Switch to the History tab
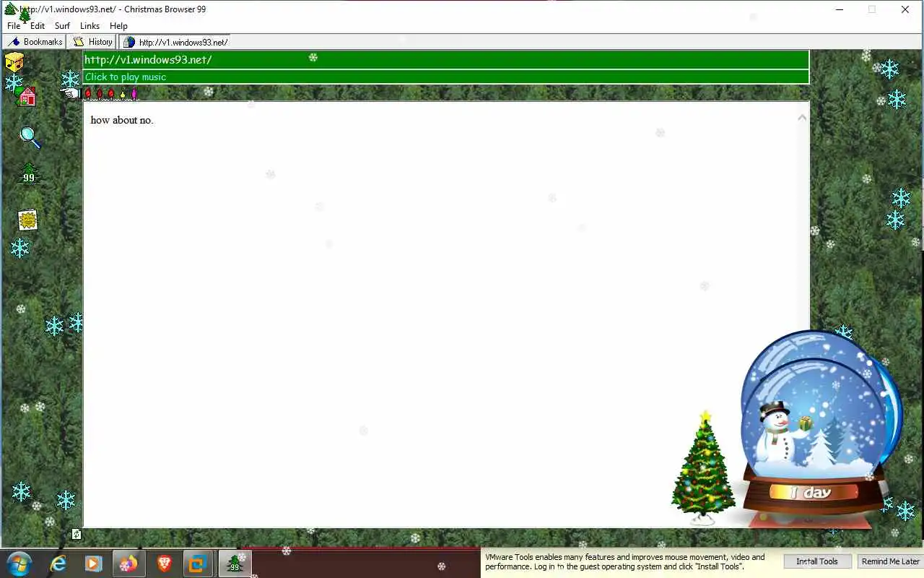Image resolution: width=924 pixels, height=578 pixels. tap(92, 42)
